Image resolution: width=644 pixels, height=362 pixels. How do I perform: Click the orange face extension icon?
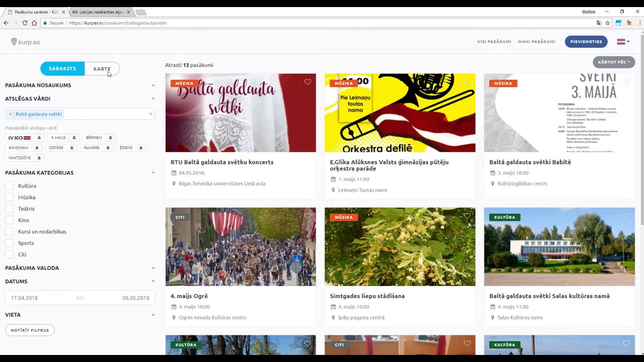(x=629, y=23)
